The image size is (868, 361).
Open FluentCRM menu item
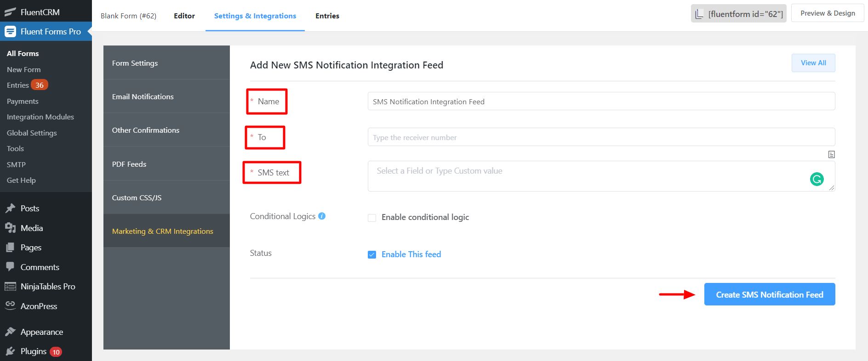click(46, 12)
